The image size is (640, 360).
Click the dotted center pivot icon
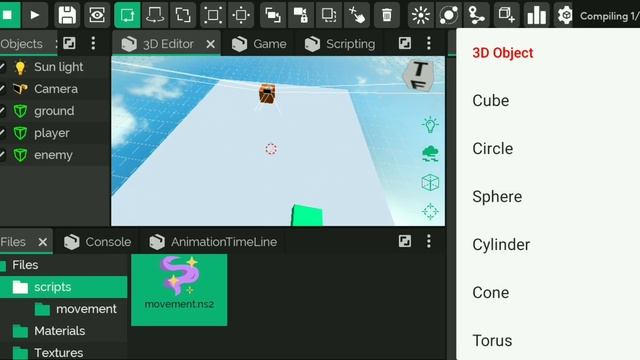click(x=241, y=15)
